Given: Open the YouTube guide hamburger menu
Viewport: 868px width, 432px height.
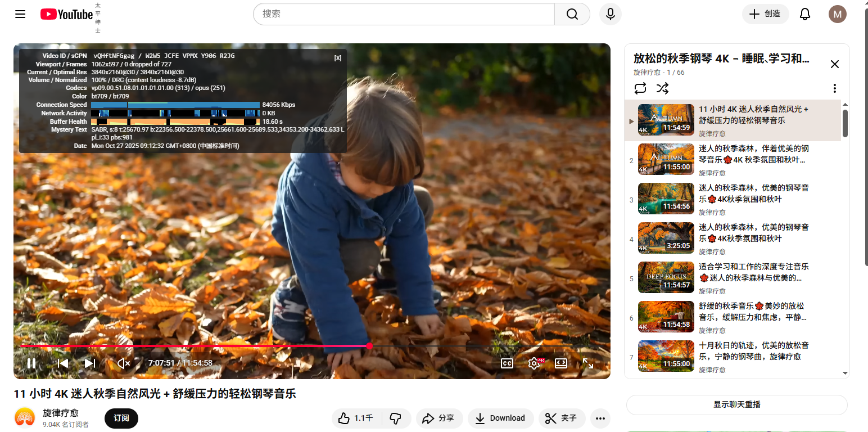Looking at the screenshot, I should pos(20,13).
